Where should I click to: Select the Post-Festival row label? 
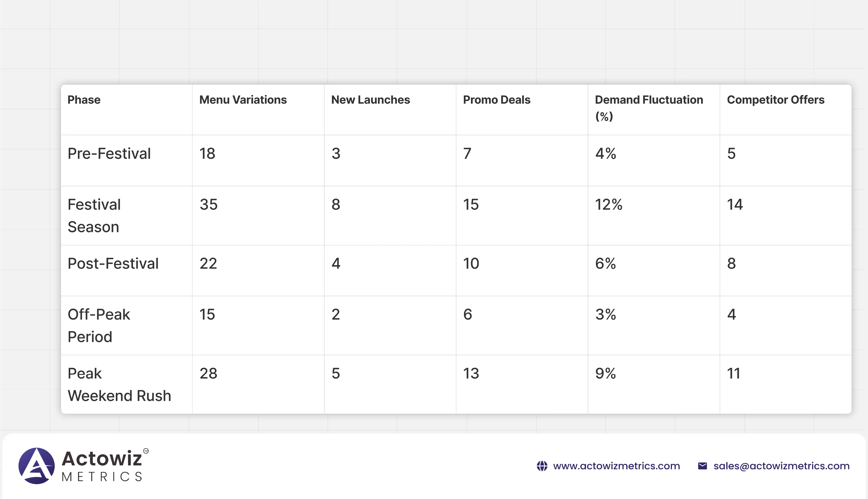pyautogui.click(x=113, y=264)
